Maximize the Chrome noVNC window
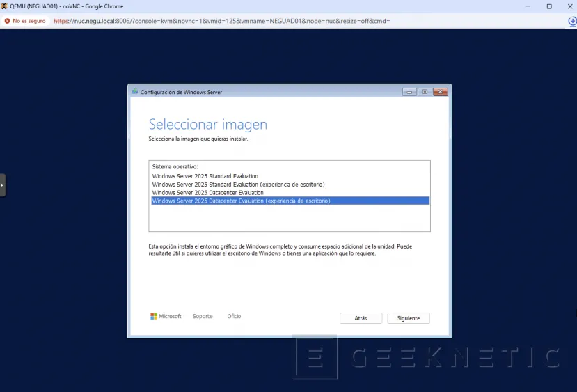 point(549,6)
